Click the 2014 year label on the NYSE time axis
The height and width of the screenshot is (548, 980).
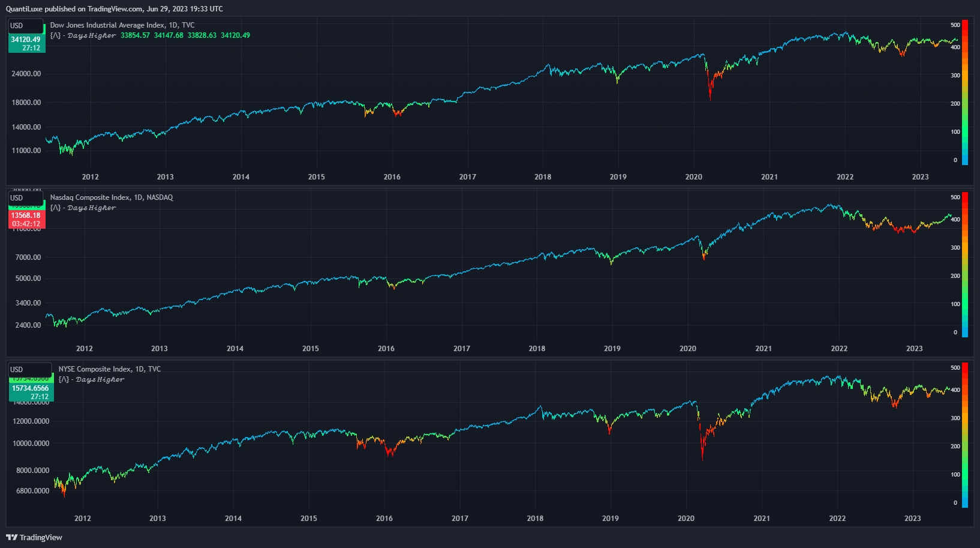coord(233,519)
